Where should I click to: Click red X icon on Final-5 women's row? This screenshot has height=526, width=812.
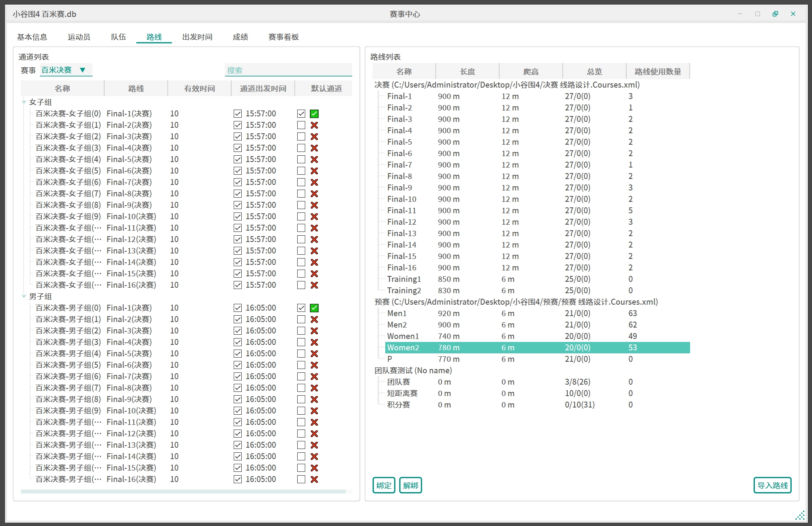[x=314, y=159]
